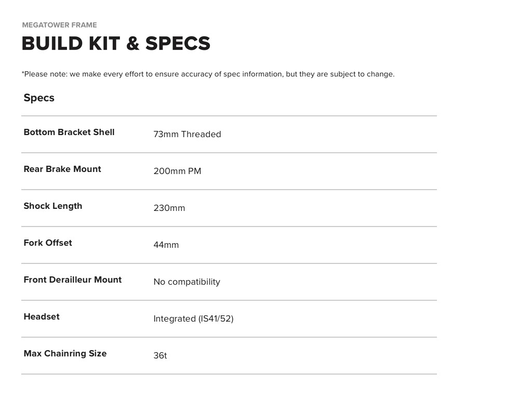Click the Bottom Bracket Shell label
This screenshot has height=399, width=532.
click(69, 132)
